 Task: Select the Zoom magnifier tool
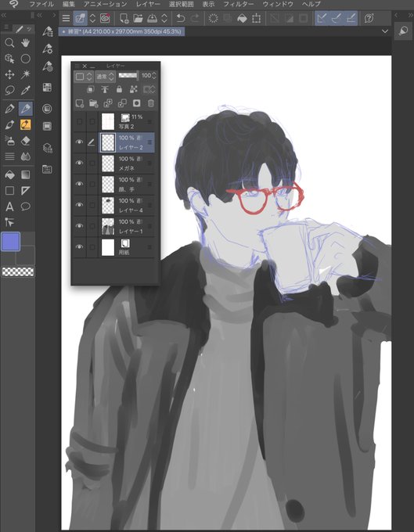coord(9,43)
